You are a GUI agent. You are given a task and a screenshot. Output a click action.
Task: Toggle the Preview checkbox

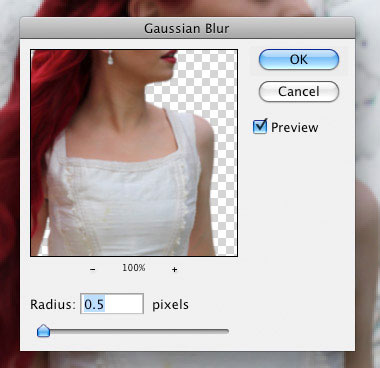click(260, 127)
